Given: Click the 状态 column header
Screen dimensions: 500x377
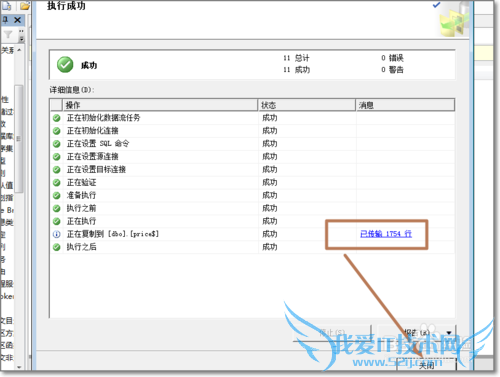Looking at the screenshot, I should [307, 105].
